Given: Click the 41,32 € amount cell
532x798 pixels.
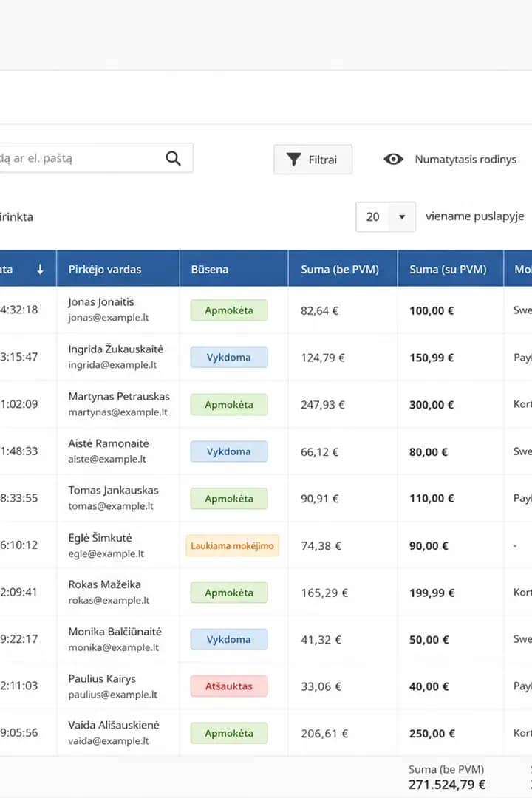Looking at the screenshot, I should point(321,640).
